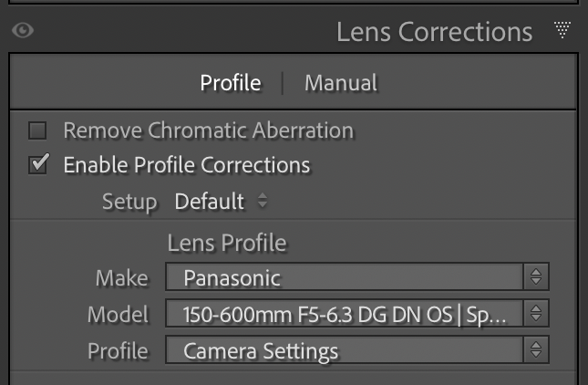Open the Make dropdown showing Panasonic
The height and width of the screenshot is (385, 588).
(x=345, y=277)
